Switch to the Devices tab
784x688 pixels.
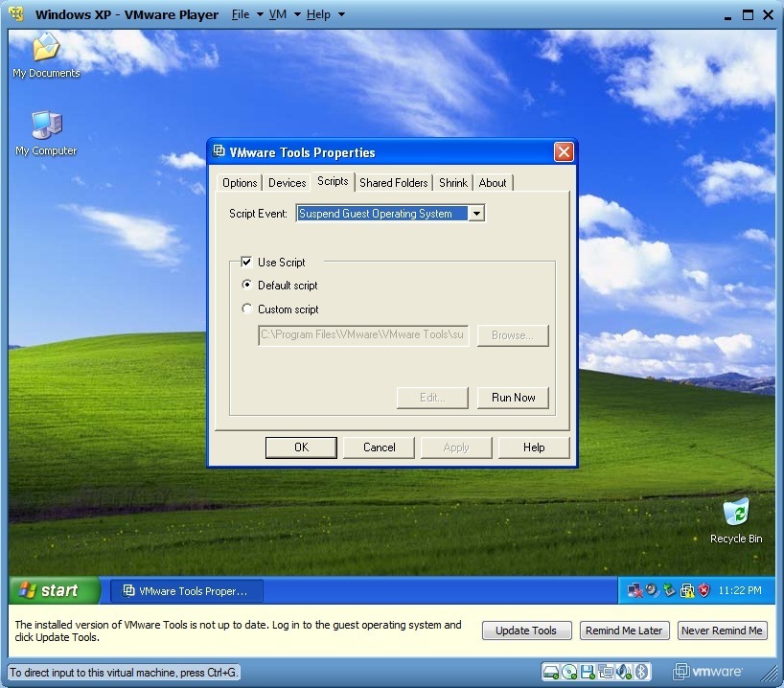(287, 183)
